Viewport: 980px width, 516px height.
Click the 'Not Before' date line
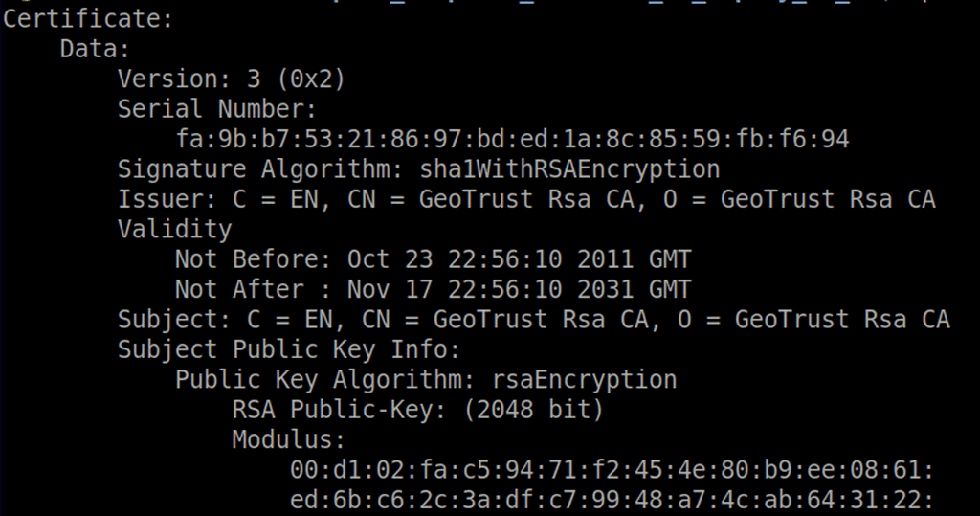point(433,259)
